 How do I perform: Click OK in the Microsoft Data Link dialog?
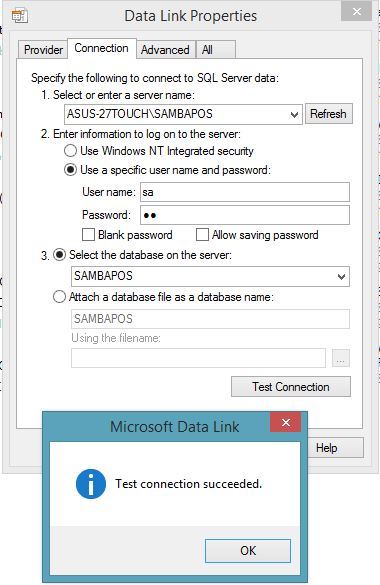point(248,551)
